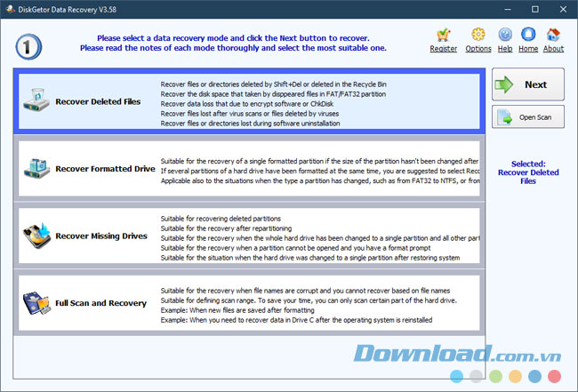
Task: Minimize the DiskGetor window
Action: 508,9
